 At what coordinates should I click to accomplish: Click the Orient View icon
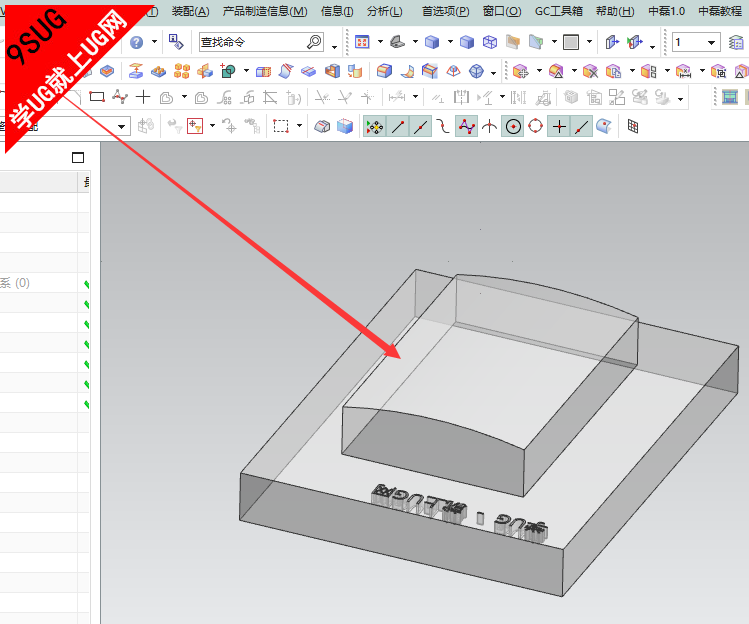pyautogui.click(x=397, y=42)
